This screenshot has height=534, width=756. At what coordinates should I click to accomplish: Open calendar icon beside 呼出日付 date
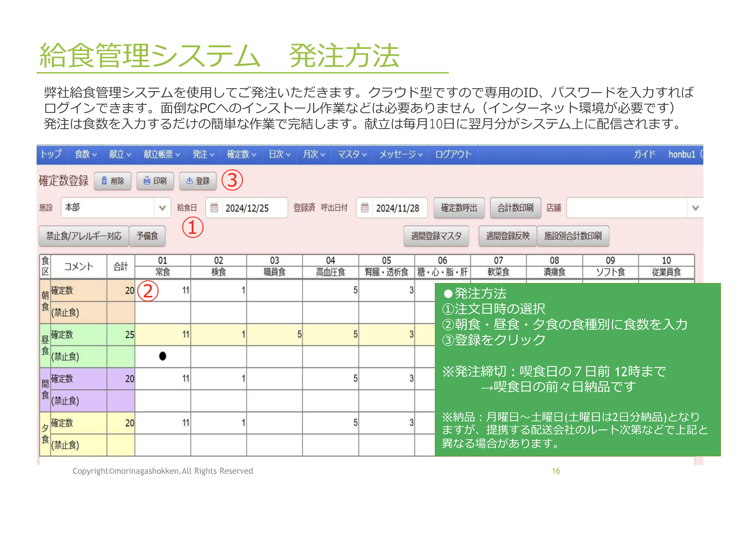(x=365, y=208)
